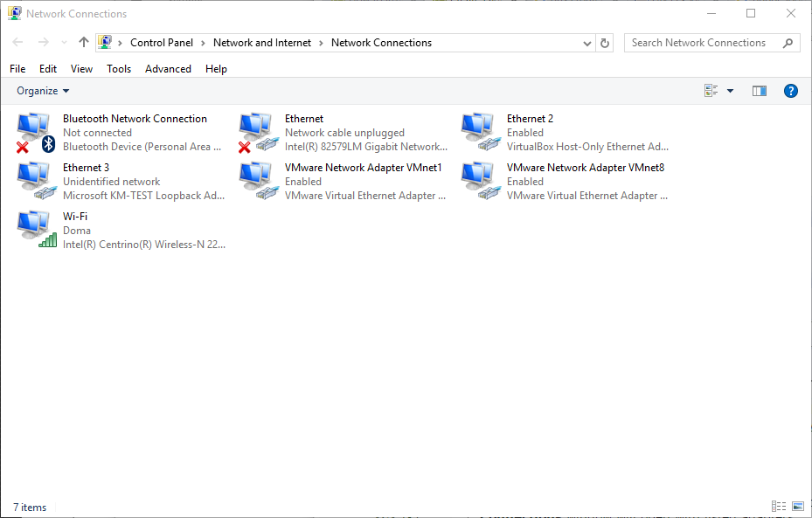
Task: Click the 'Ethernet 2' name text
Action: tap(530, 119)
